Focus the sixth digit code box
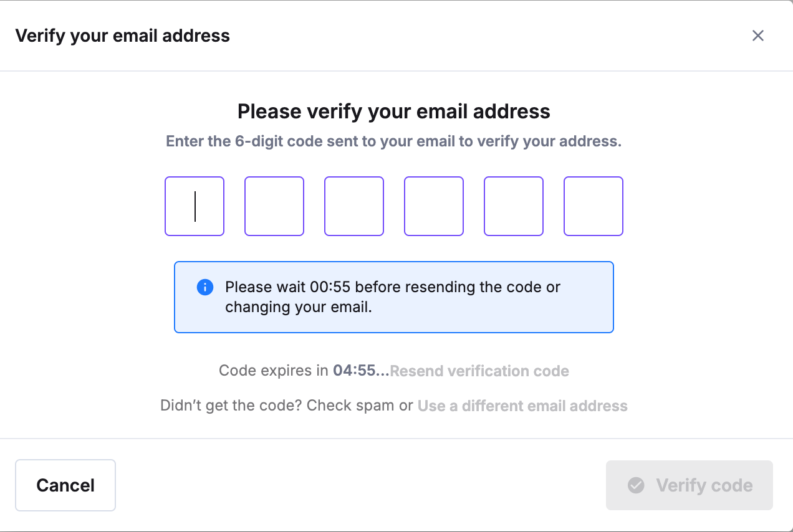 pos(594,206)
